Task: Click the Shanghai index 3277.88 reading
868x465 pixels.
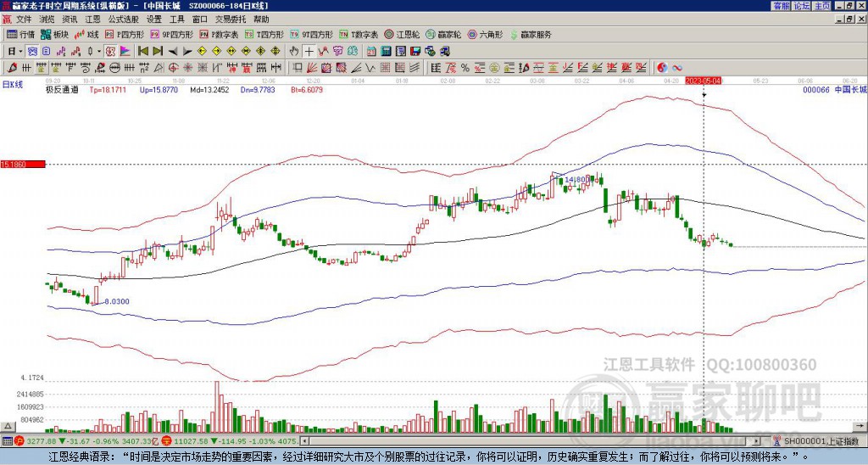Action: [42, 441]
